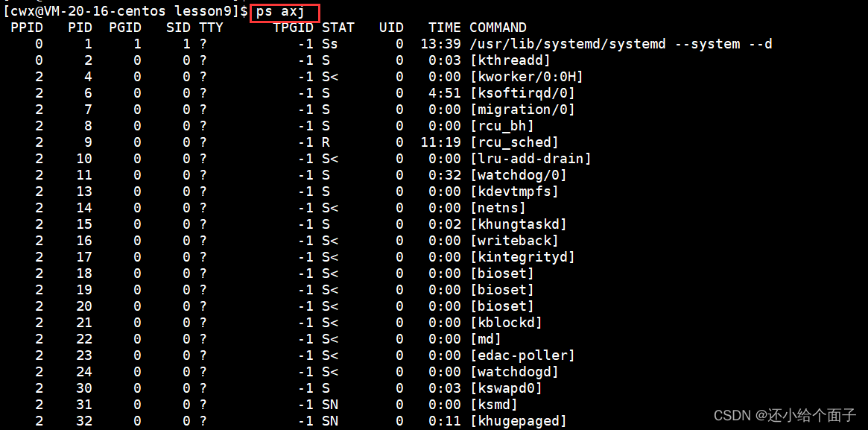Click the '[kthreadd]' process name
Viewport: 868px width, 430px height.
coord(510,60)
